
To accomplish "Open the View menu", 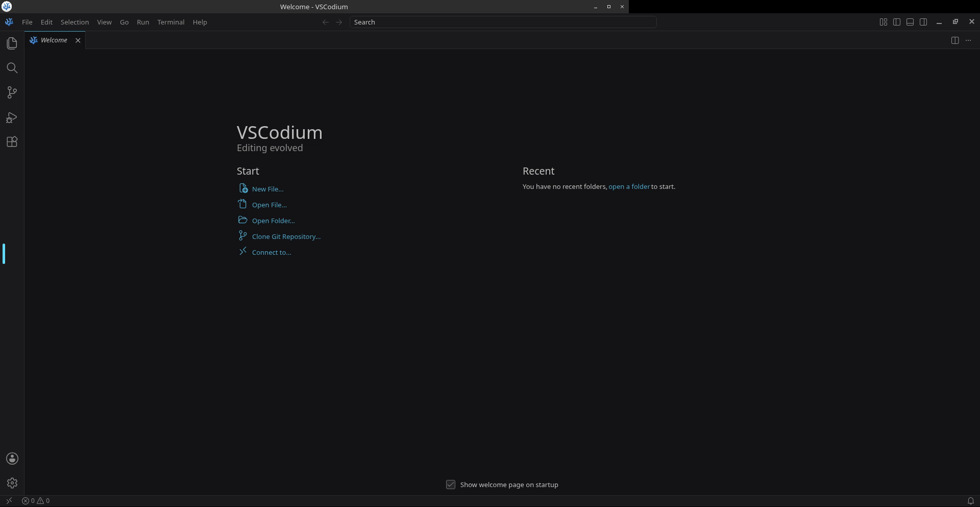I will (x=104, y=22).
